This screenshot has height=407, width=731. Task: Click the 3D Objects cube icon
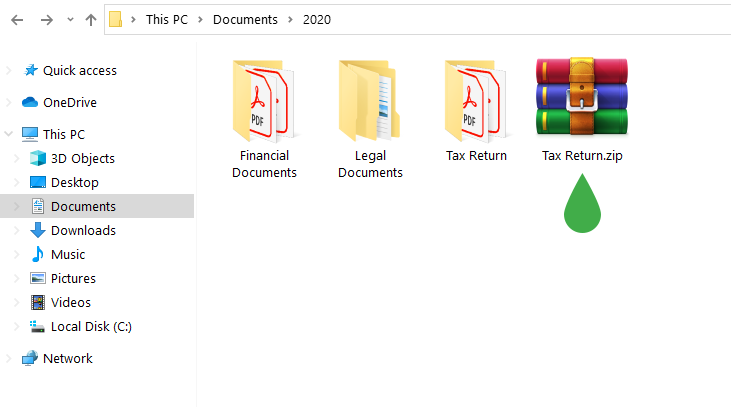(x=38, y=159)
